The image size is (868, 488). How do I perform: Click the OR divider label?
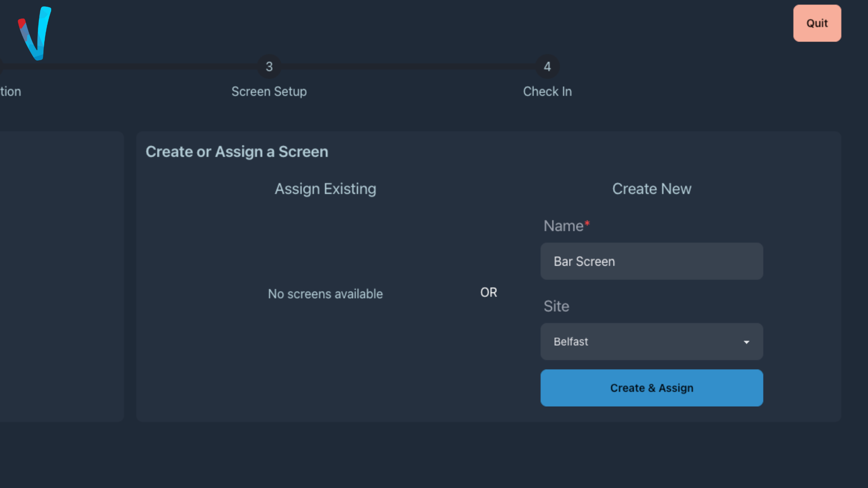(488, 292)
